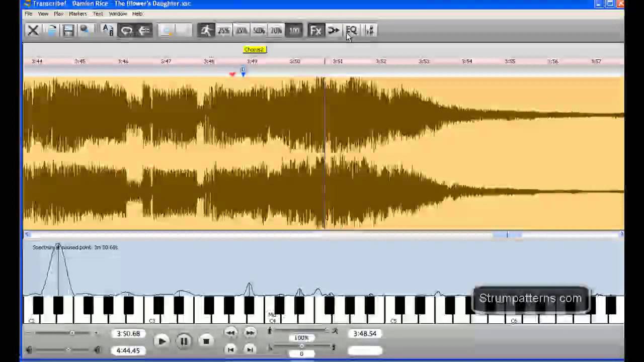Screen dimensions: 644x362
Task: Click the volume slider handle
Action: pyautogui.click(x=68, y=350)
